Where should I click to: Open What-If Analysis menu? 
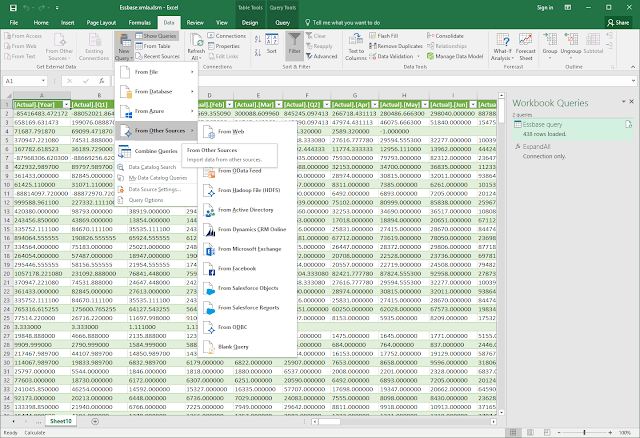tap(502, 47)
